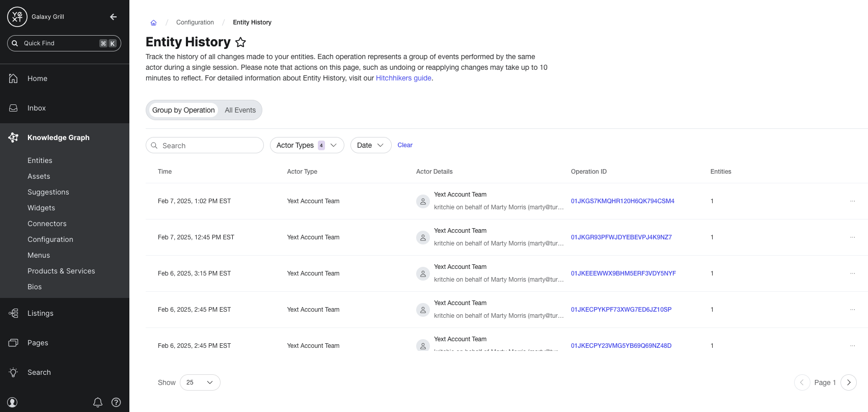The width and height of the screenshot is (868, 412).
Task: Click the Operation ID column header
Action: [589, 172]
